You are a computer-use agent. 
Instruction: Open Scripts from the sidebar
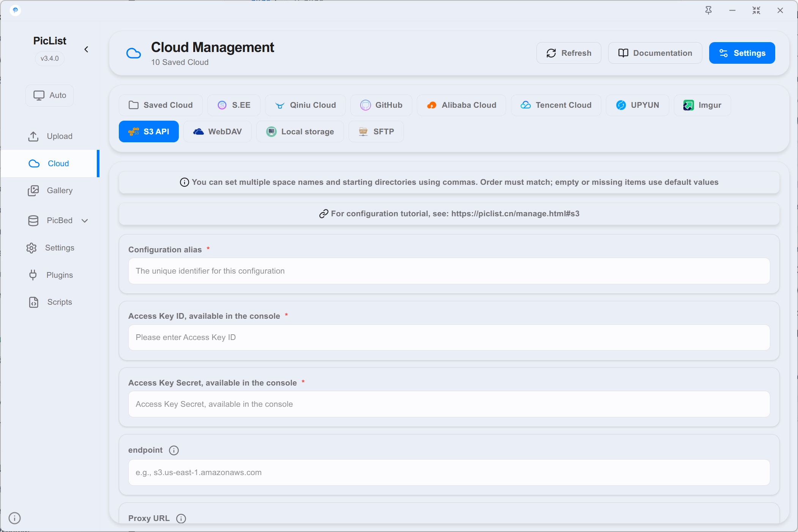pyautogui.click(x=50, y=302)
